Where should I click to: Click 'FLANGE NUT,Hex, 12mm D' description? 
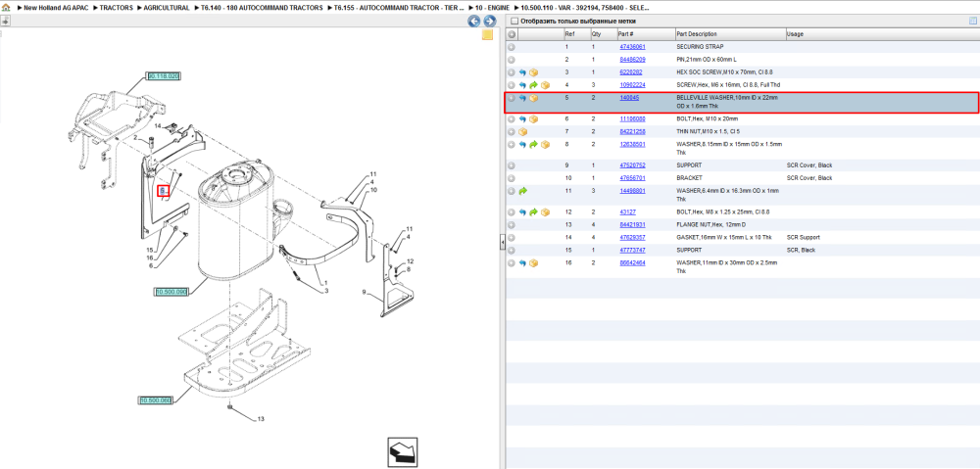click(712, 225)
